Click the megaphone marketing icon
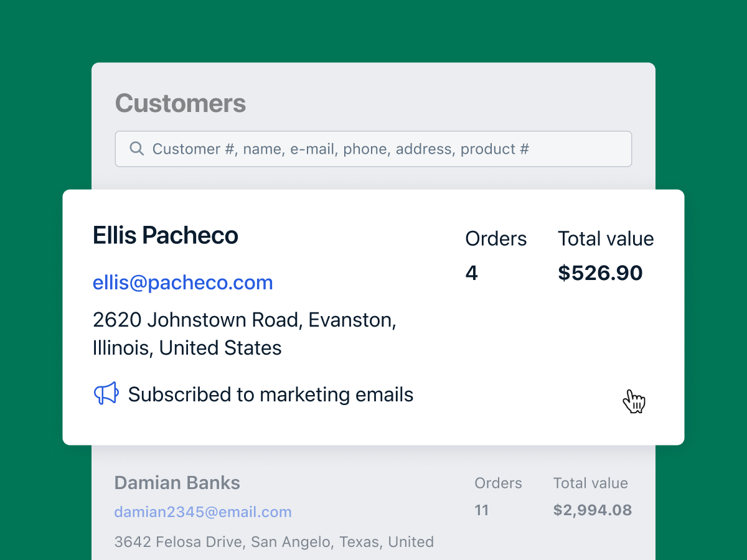Viewport: 747px width, 560px height. point(106,394)
